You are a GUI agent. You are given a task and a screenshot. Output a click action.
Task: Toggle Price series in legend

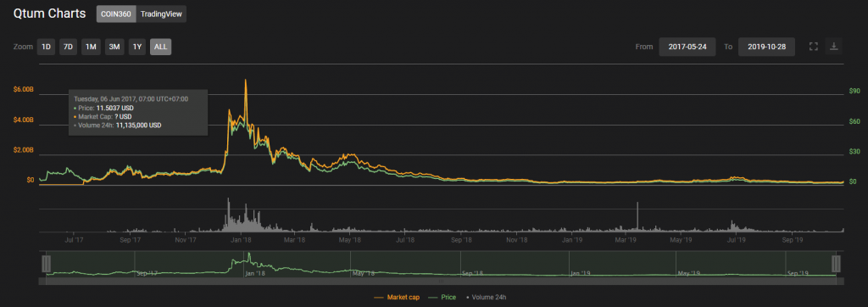click(442, 298)
